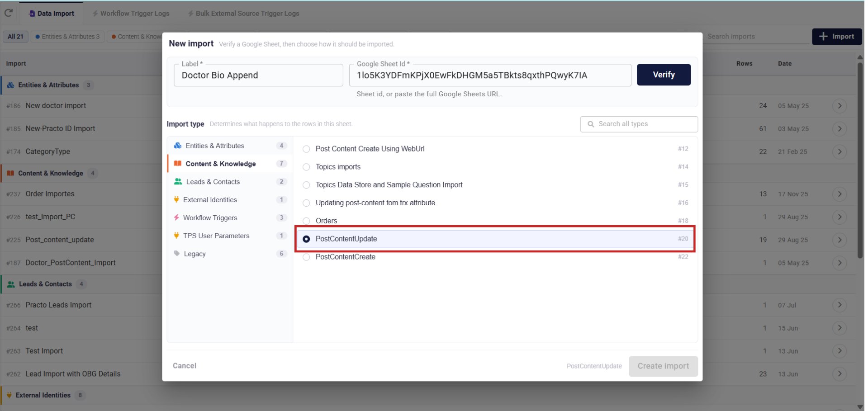Click the Label input field
This screenshot has width=868, height=411.
tap(258, 75)
